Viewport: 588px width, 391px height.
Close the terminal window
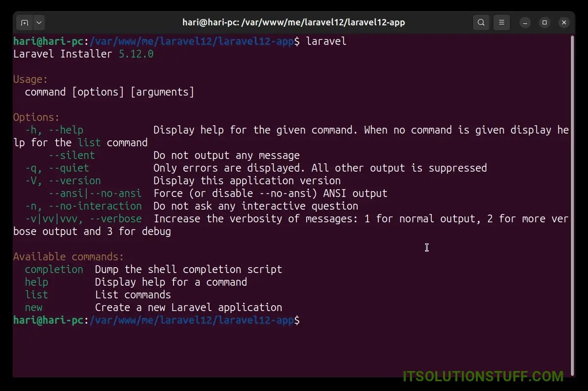point(564,22)
